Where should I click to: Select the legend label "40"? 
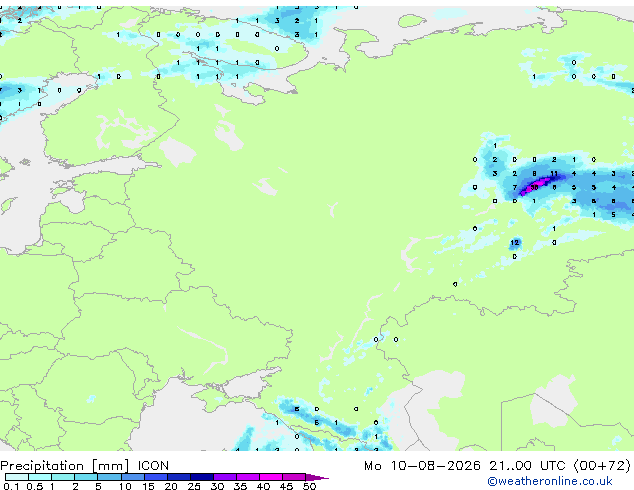point(263,486)
